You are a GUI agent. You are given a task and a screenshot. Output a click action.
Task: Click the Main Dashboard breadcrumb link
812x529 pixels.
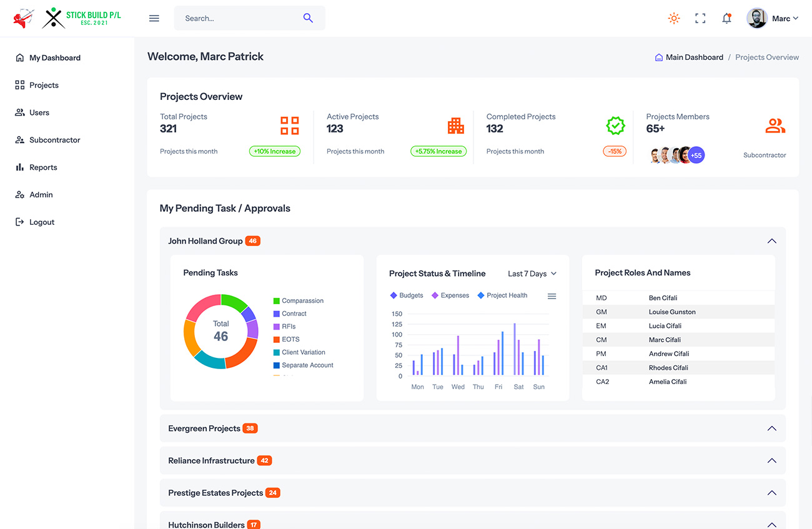[694, 57]
